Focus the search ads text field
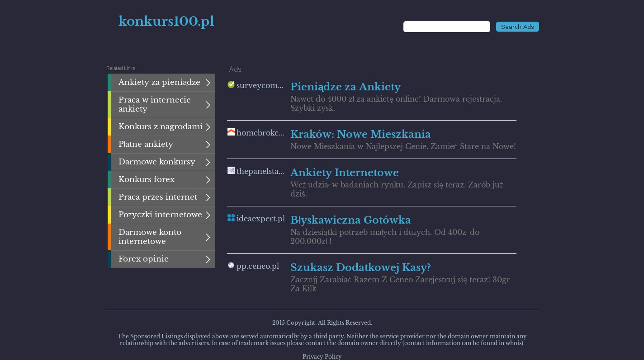The width and height of the screenshot is (644, 360). [446, 27]
